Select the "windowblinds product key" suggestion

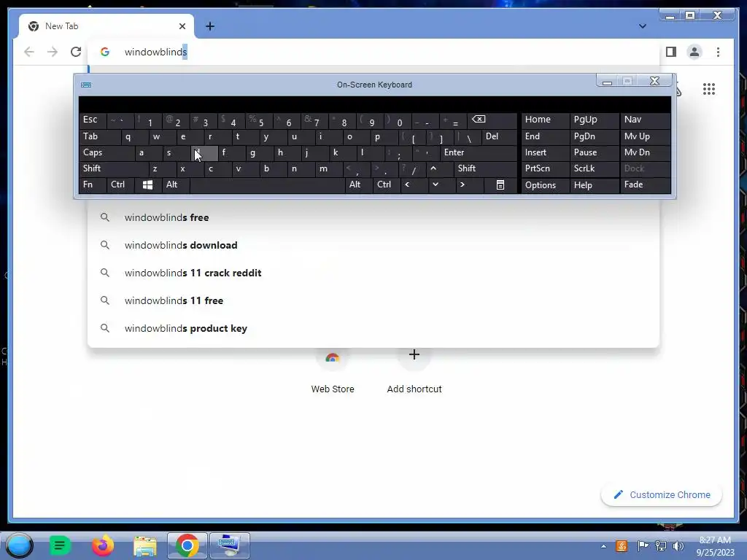click(373, 328)
